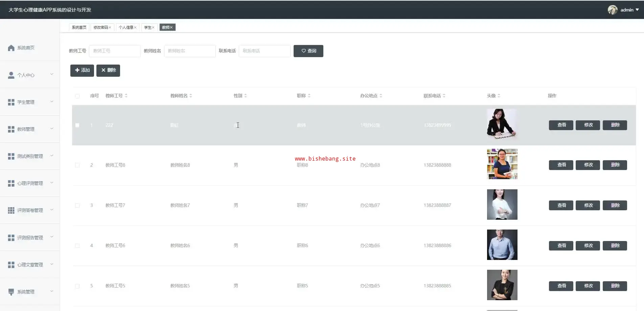The width and height of the screenshot is (644, 311).
Task: Sort the table by 性别 column
Action: tap(246, 96)
